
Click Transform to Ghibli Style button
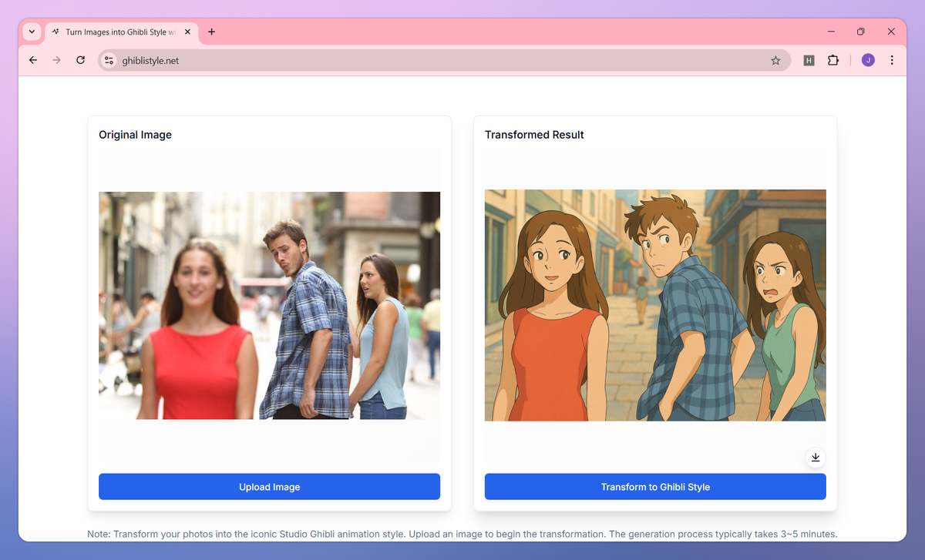(655, 487)
